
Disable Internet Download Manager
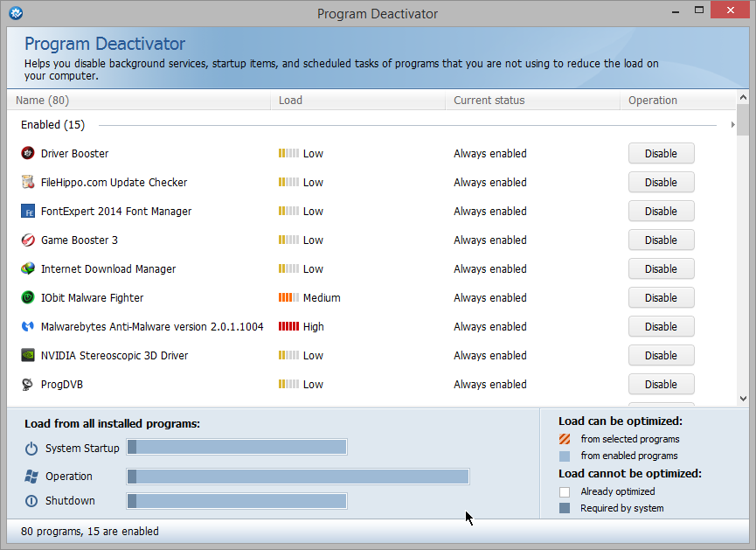click(x=661, y=268)
